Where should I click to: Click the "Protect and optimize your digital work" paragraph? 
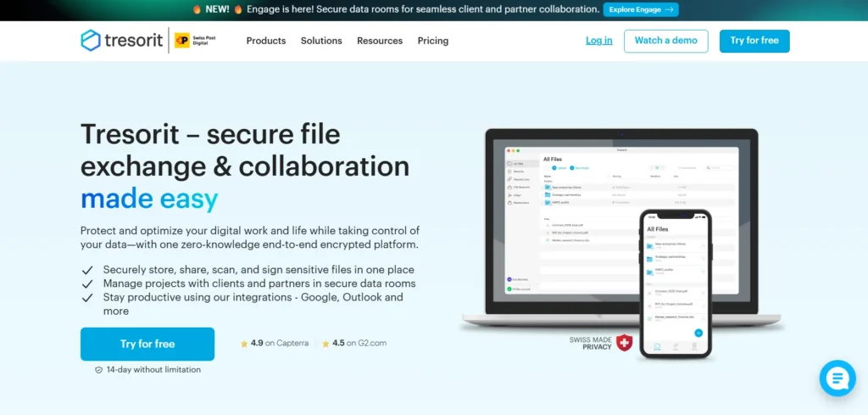250,237
